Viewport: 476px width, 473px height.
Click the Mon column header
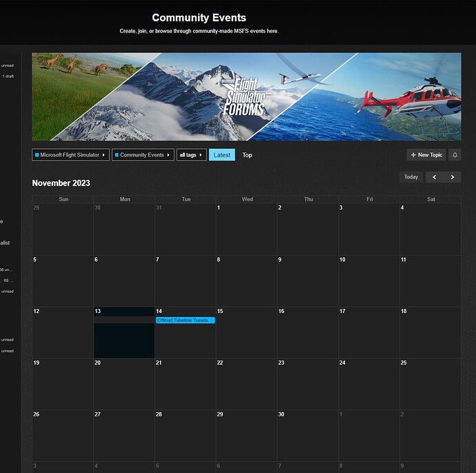point(125,199)
